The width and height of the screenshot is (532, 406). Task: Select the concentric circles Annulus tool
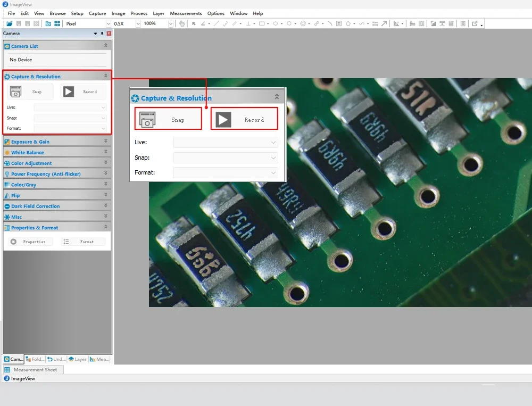(x=303, y=23)
